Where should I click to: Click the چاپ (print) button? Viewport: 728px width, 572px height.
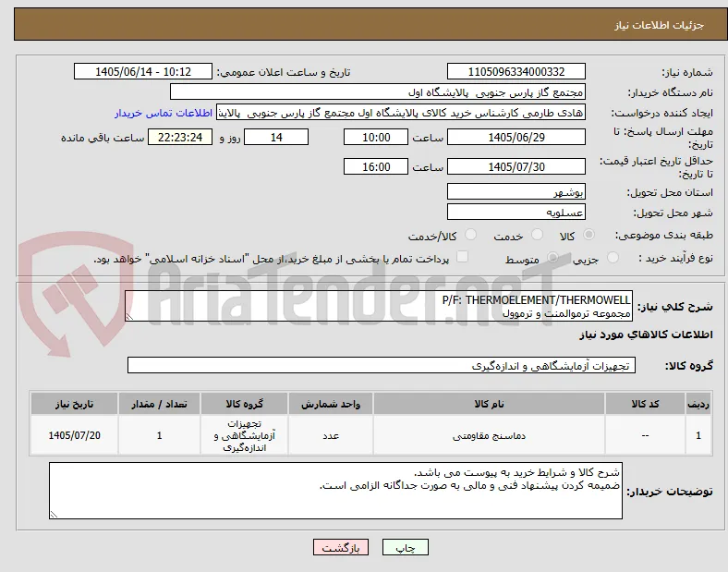[x=405, y=547]
